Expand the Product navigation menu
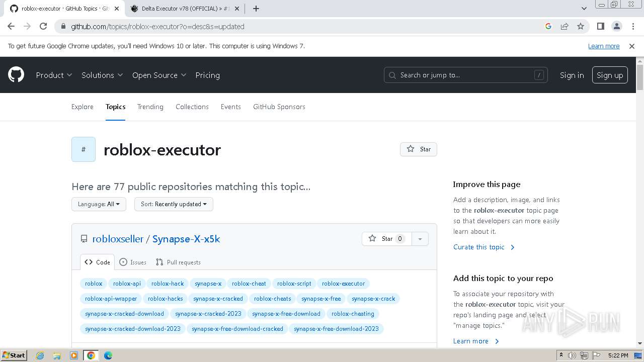644x362 pixels. tap(54, 75)
